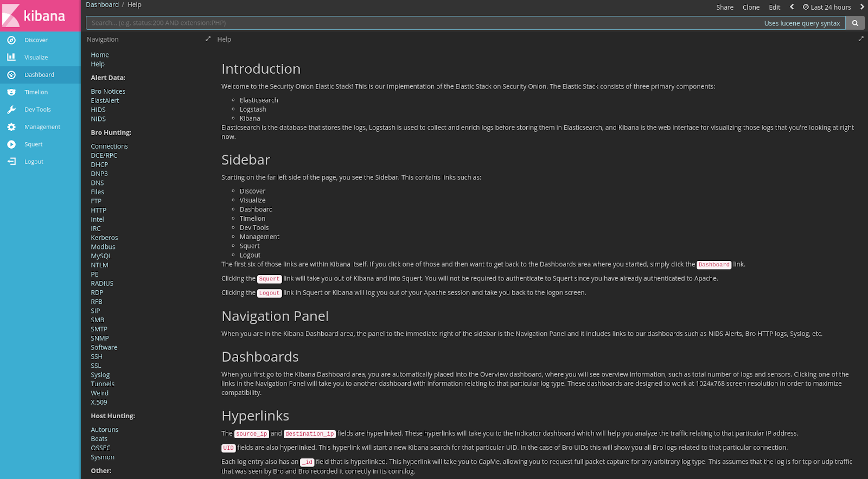
Task: Open DNS dashboard
Action: click(97, 183)
